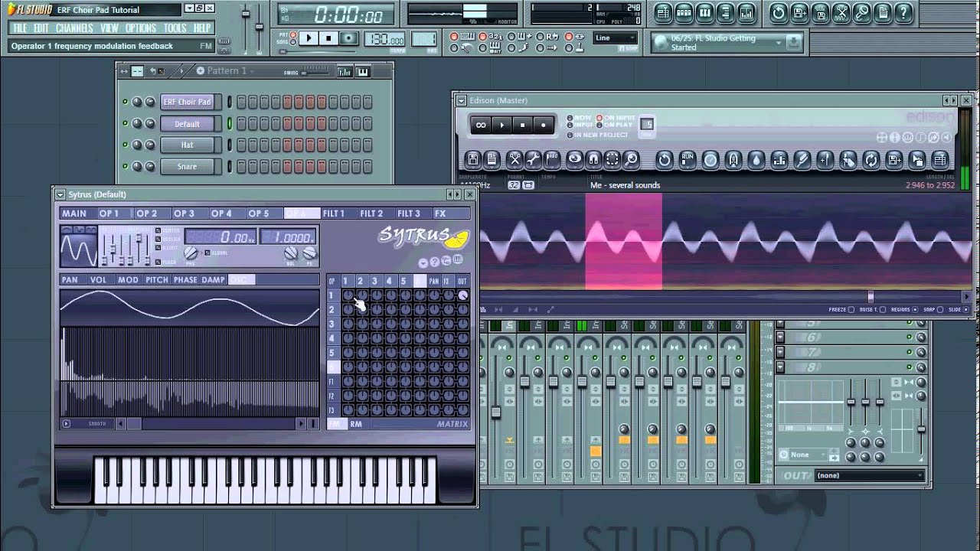Open Edison's magnet snap icon
The image size is (980, 551).
593,159
